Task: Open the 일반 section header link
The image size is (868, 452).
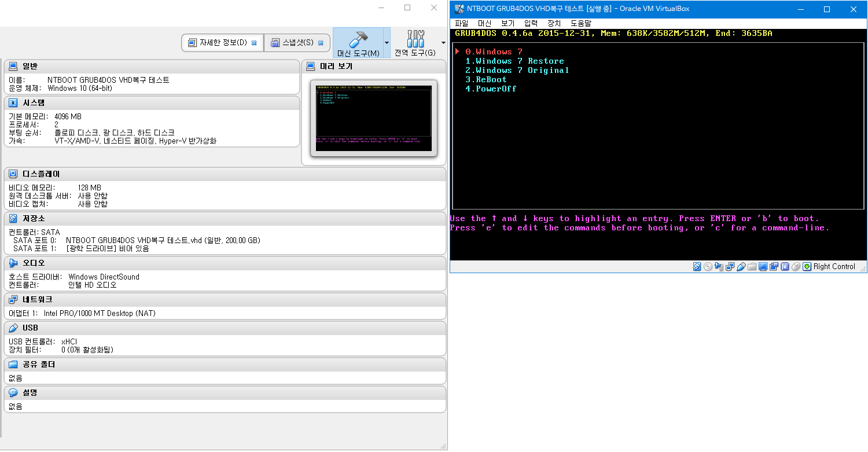Action: pyautogui.click(x=30, y=66)
